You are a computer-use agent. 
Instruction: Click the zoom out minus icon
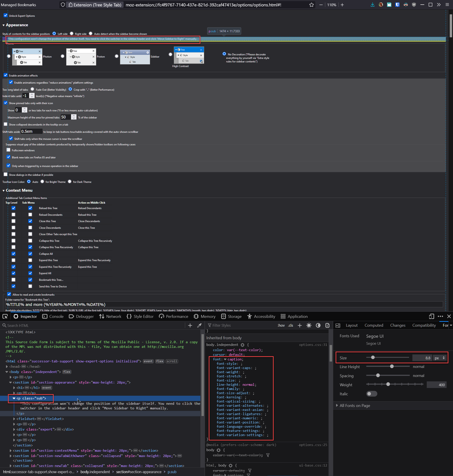click(x=321, y=5)
